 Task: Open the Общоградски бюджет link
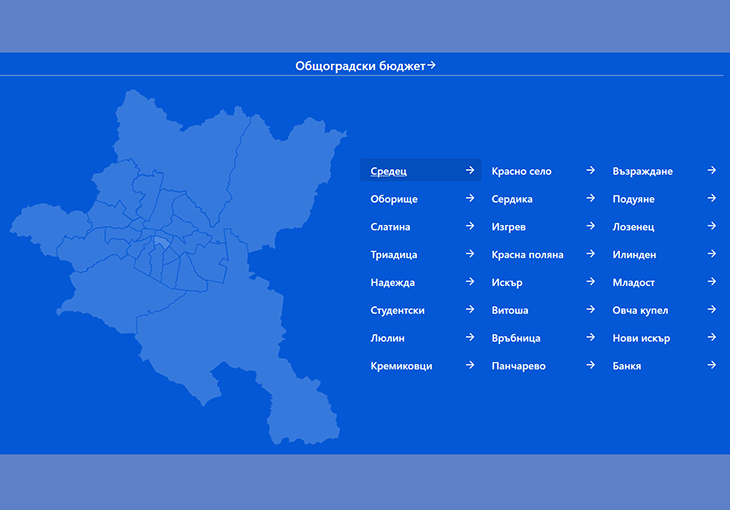coord(360,66)
